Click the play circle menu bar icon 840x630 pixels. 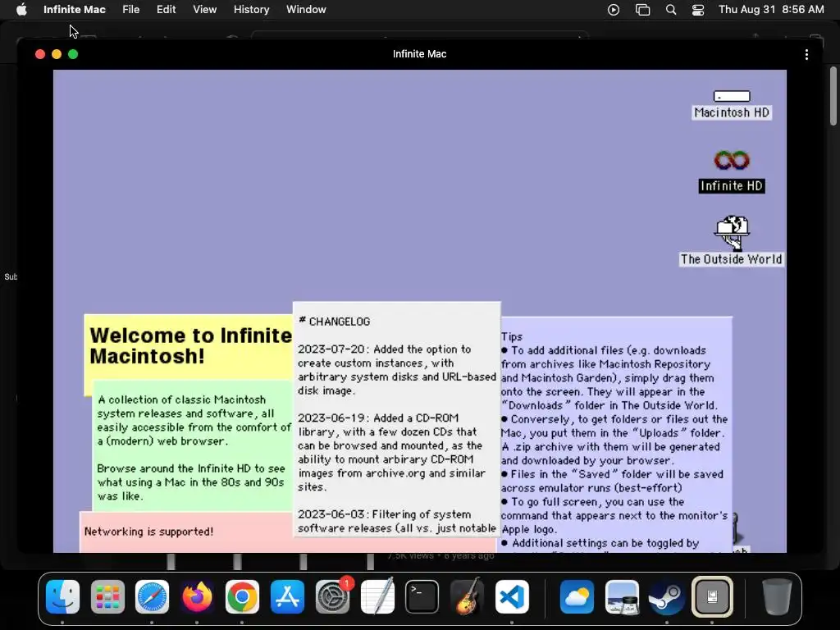click(614, 10)
